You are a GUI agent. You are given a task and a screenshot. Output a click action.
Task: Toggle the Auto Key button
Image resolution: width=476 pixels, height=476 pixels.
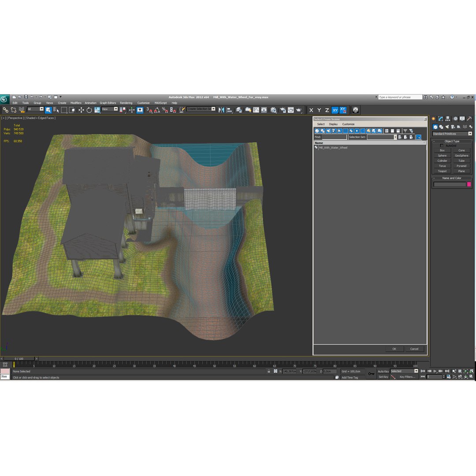pyautogui.click(x=383, y=371)
